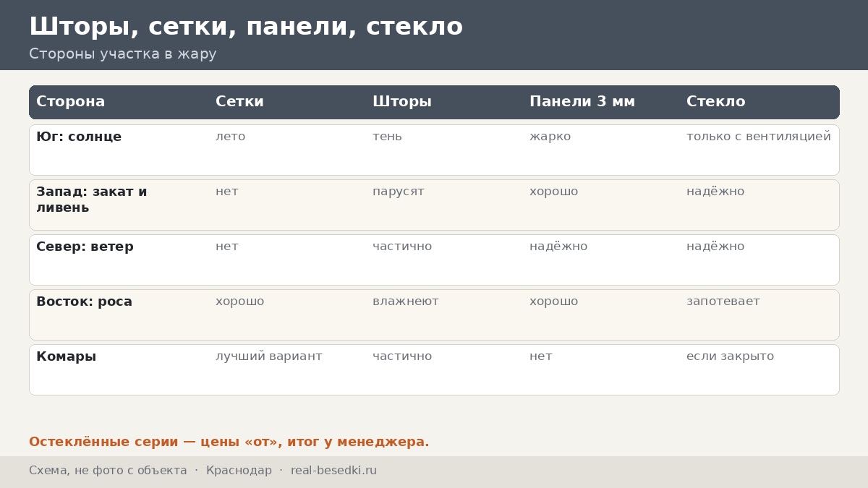Open the real-besedki.ru footer link

[333, 471]
